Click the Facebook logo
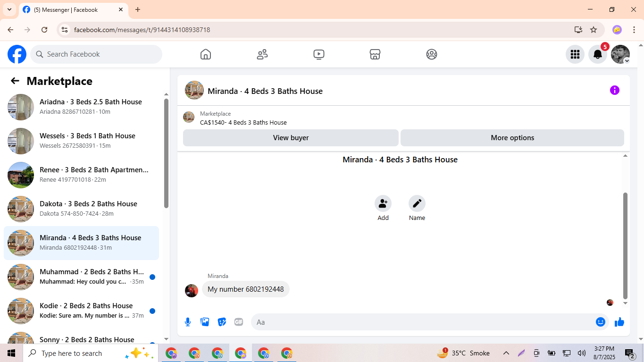This screenshot has height=362, width=644. coord(17,54)
